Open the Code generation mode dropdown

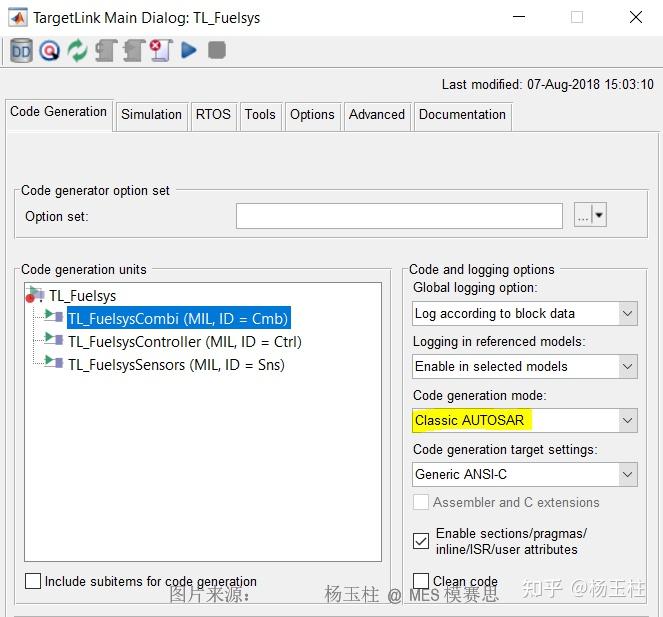click(525, 420)
